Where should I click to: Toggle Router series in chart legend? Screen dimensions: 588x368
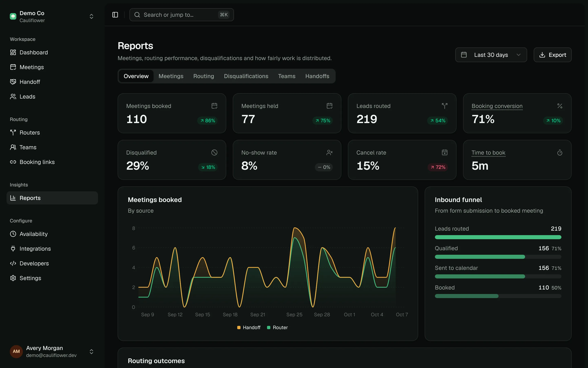click(277, 328)
